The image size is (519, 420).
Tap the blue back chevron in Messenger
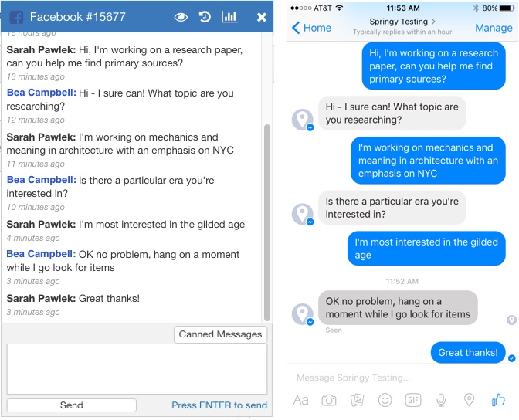(296, 28)
